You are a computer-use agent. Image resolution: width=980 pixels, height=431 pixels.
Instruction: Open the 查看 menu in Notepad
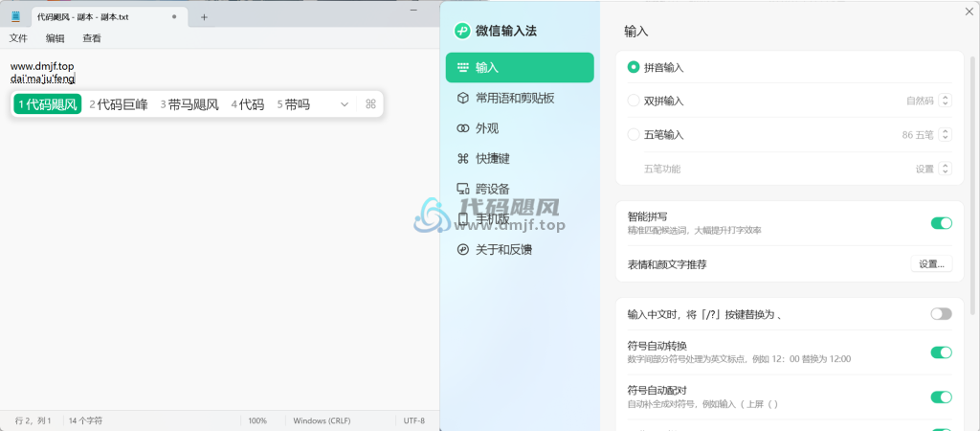tap(92, 38)
